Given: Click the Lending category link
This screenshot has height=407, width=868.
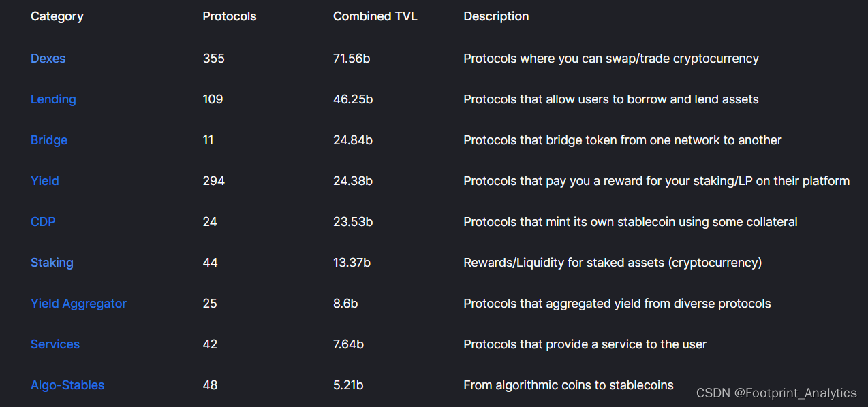Looking at the screenshot, I should [53, 99].
